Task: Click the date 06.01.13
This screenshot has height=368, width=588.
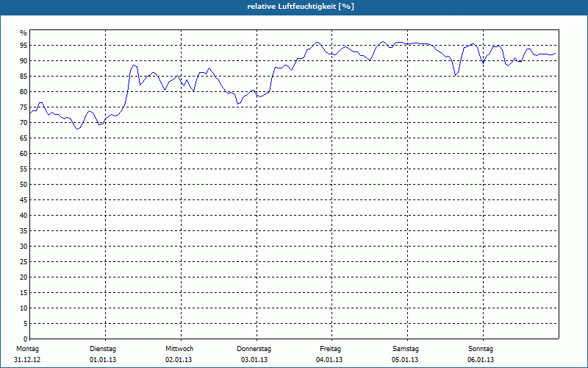Action: pyautogui.click(x=481, y=360)
